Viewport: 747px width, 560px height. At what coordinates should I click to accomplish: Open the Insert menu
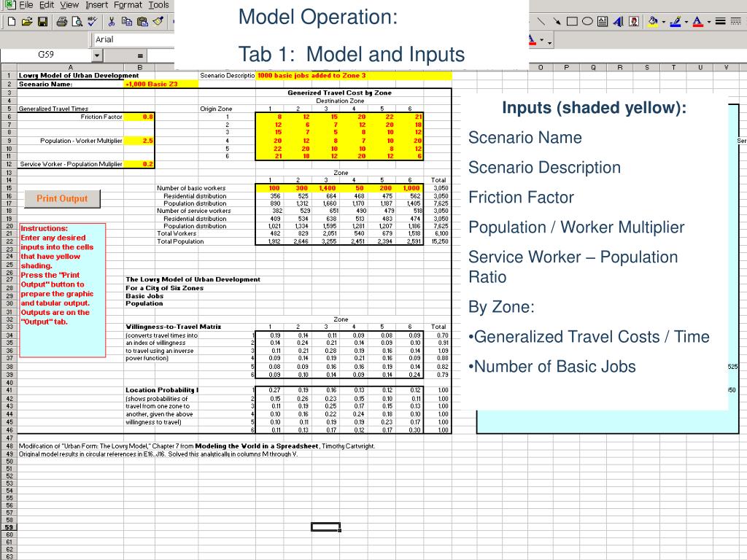pos(97,5)
